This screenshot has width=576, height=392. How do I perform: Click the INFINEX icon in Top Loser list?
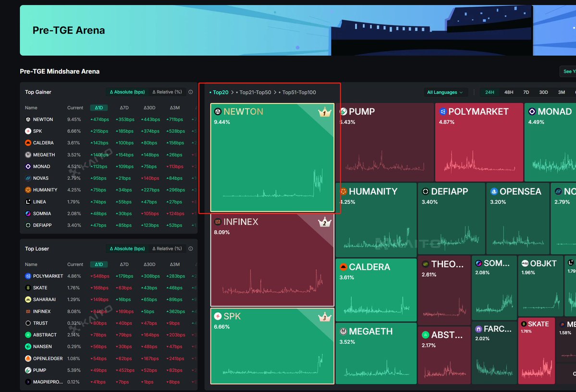[28, 311]
